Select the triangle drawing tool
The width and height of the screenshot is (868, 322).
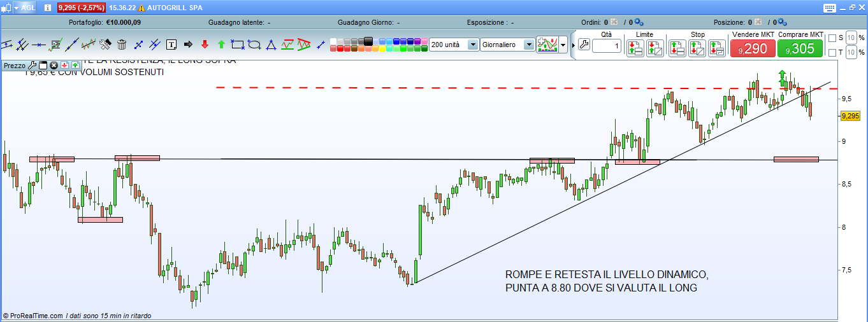[x=271, y=45]
